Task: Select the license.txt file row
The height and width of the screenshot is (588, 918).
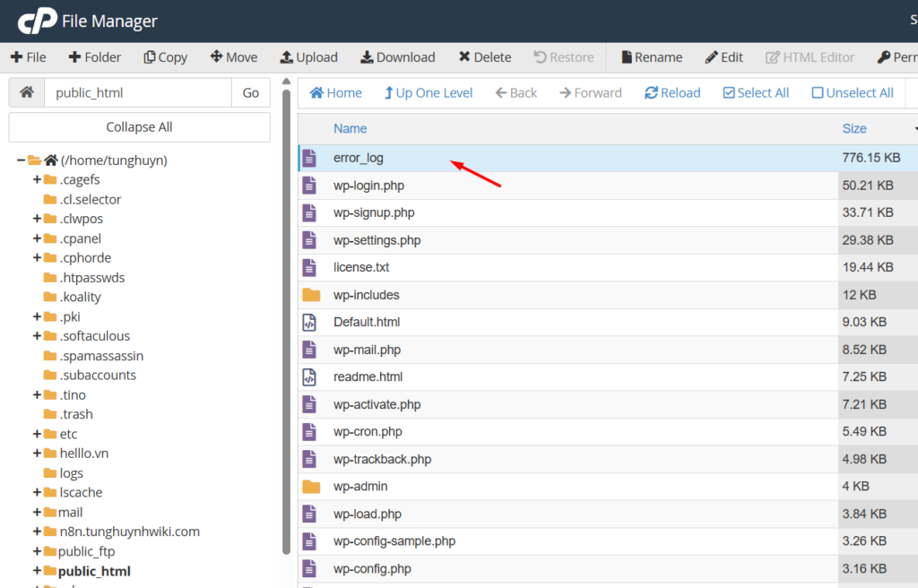Action: (608, 268)
